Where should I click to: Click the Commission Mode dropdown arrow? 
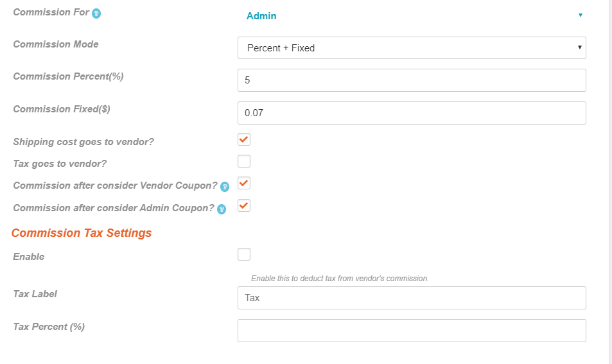(x=580, y=48)
